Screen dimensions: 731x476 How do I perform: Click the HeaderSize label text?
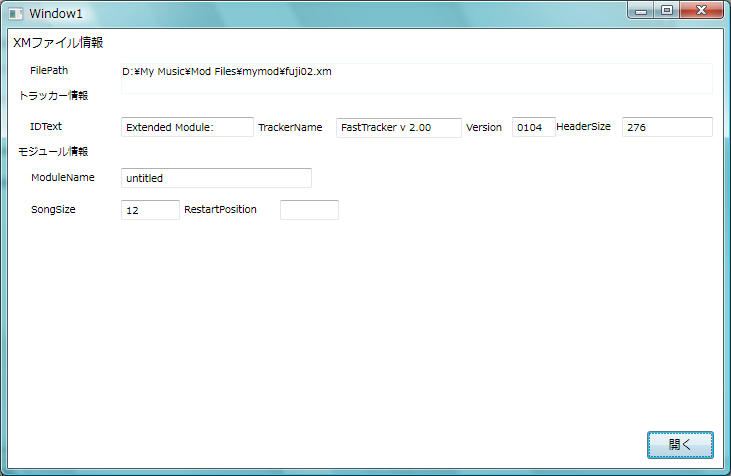click(583, 127)
